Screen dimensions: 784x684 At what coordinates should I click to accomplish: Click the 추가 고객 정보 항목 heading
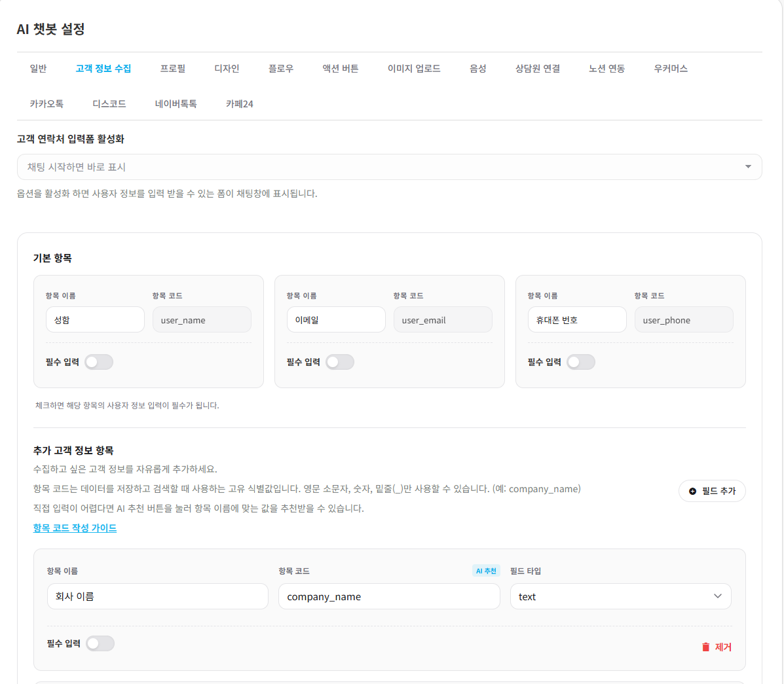pos(73,451)
